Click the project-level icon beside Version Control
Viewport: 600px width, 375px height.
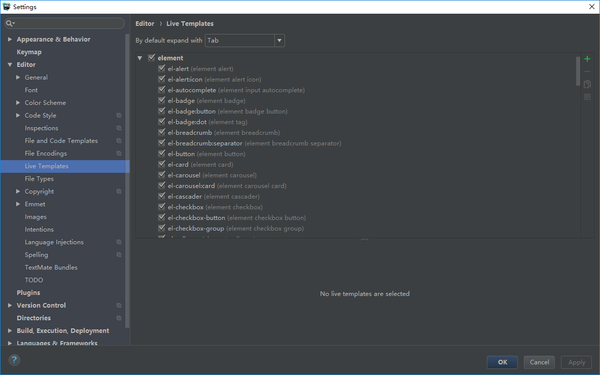[119, 305]
